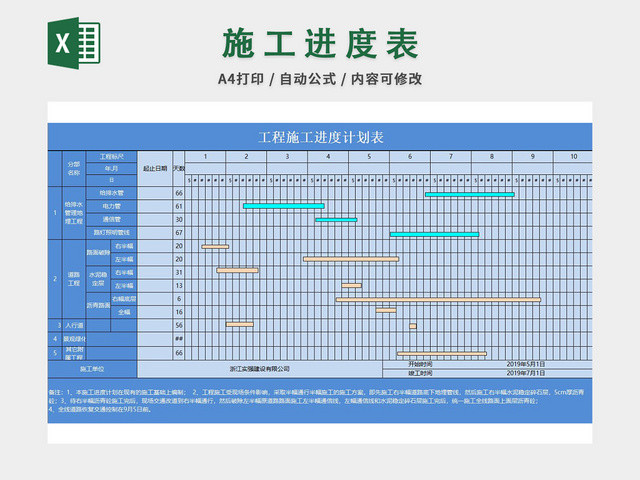
Task: Click the tiny orange marker in 人行道 row
Action: click(x=413, y=326)
